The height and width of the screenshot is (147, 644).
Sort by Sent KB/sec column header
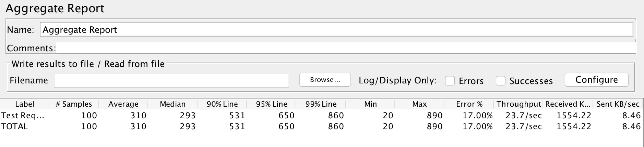point(618,104)
